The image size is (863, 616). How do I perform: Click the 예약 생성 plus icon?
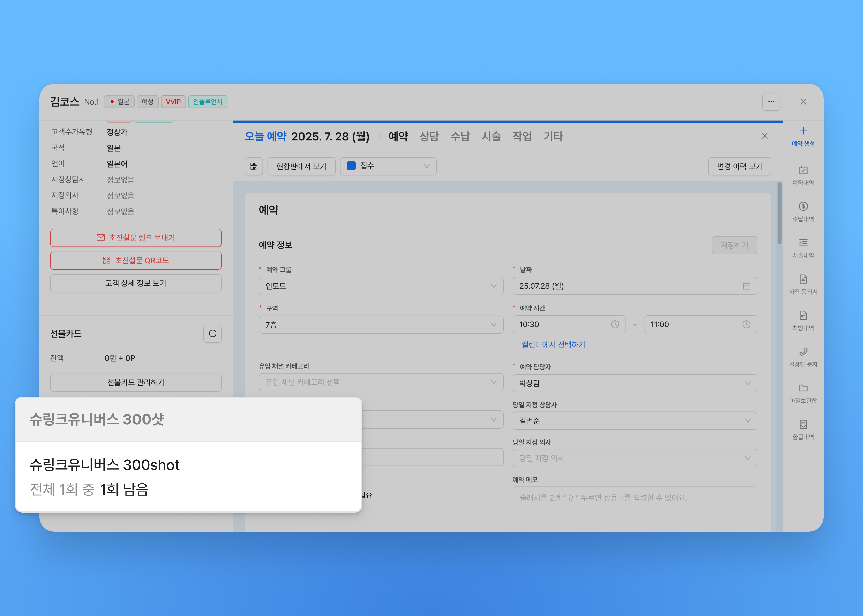click(803, 131)
